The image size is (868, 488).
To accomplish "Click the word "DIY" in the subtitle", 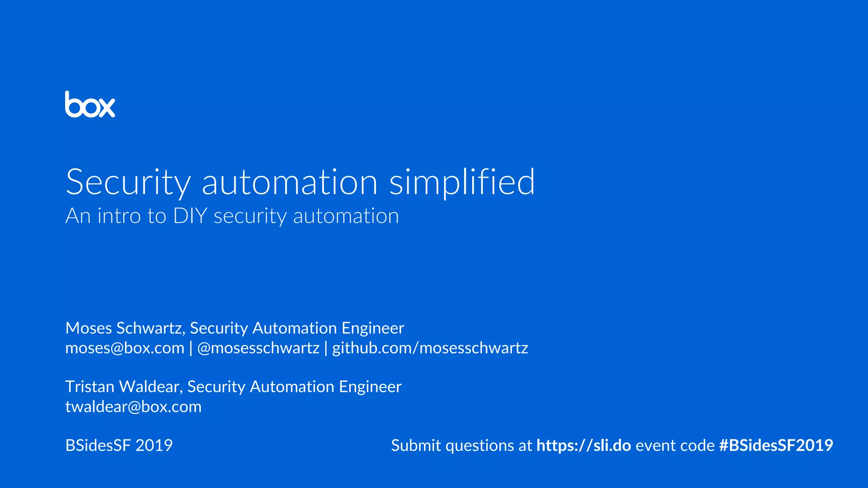I will tap(190, 216).
